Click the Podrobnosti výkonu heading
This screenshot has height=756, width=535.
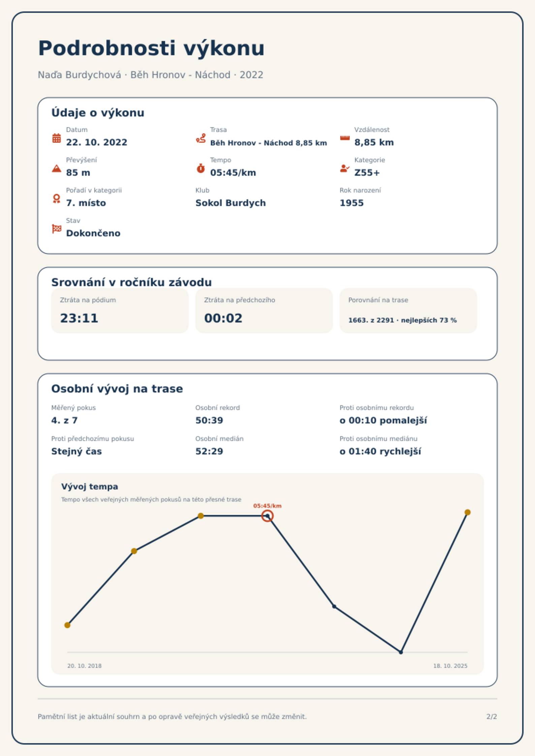pyautogui.click(x=151, y=48)
